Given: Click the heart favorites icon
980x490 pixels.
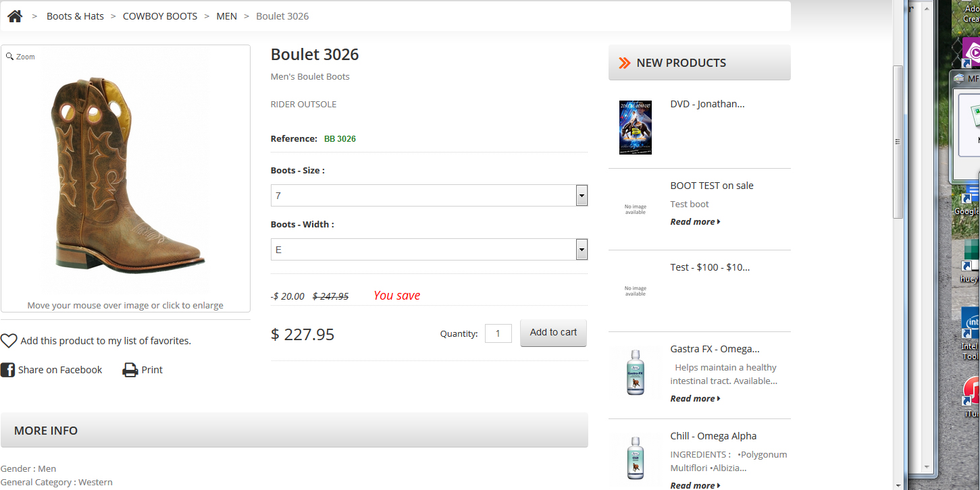Looking at the screenshot, I should [9, 341].
